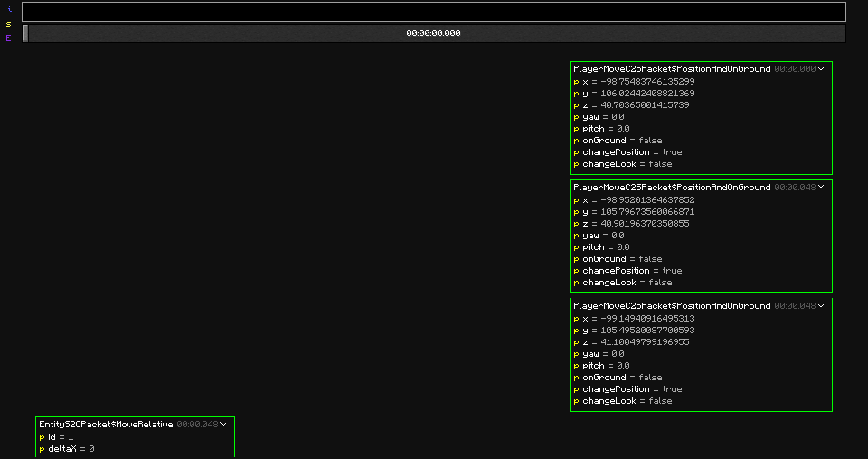The width and height of the screenshot is (868, 459).
Task: Click the p icon beside z in third packet
Action: (576, 342)
